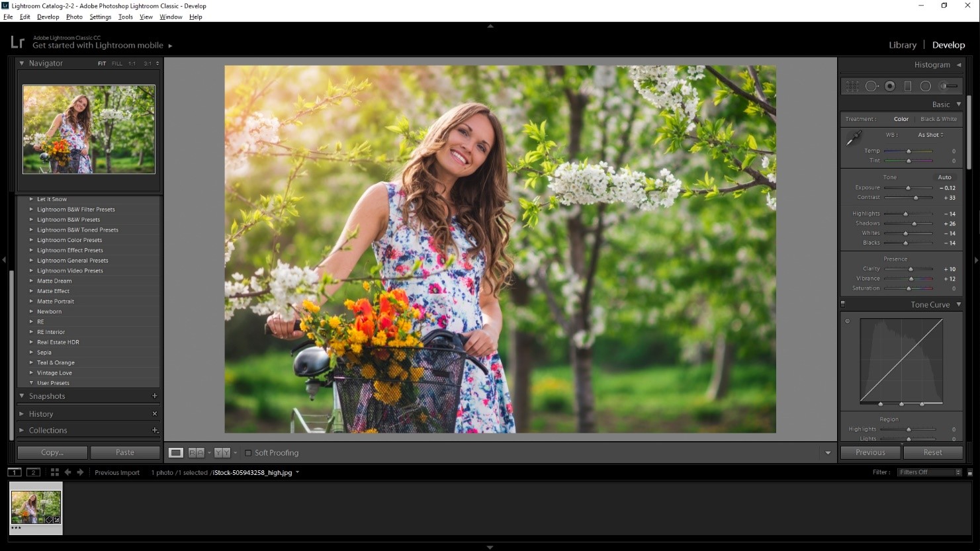This screenshot has width=980, height=551.
Task: Select the Spot Removal tool
Action: point(871,86)
